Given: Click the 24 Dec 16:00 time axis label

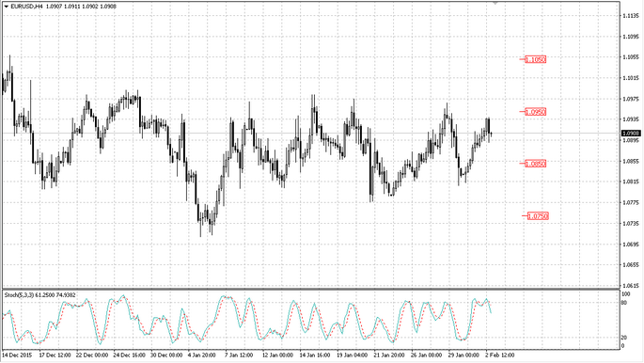Looking at the screenshot, I should [x=129, y=355].
